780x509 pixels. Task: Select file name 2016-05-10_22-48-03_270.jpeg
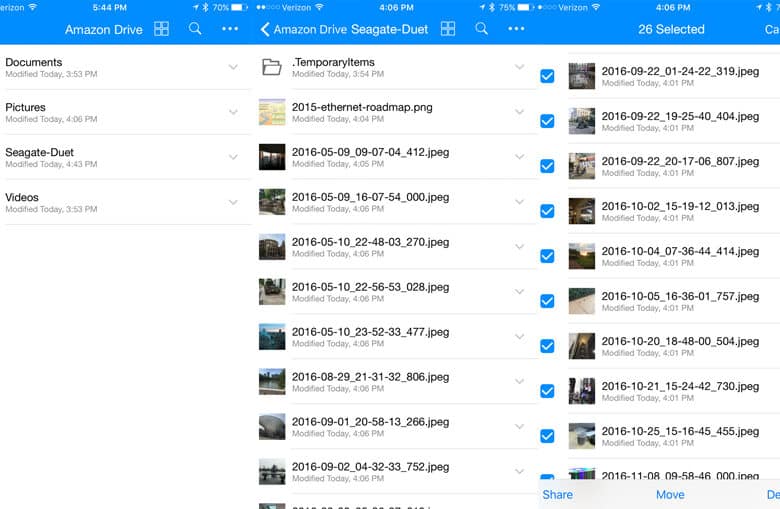(x=370, y=242)
